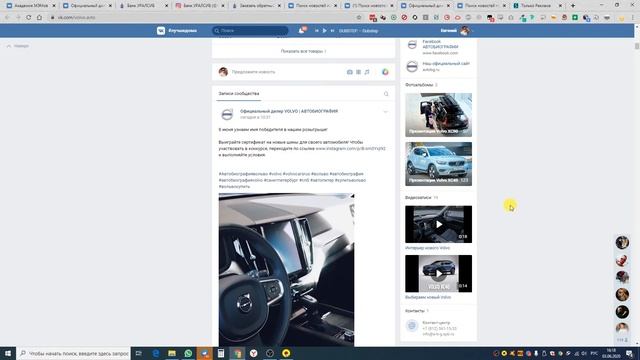Image resolution: width=640 pixels, height=360 pixels.
Task: Bookmark page with the star icon
Action: click(359, 18)
